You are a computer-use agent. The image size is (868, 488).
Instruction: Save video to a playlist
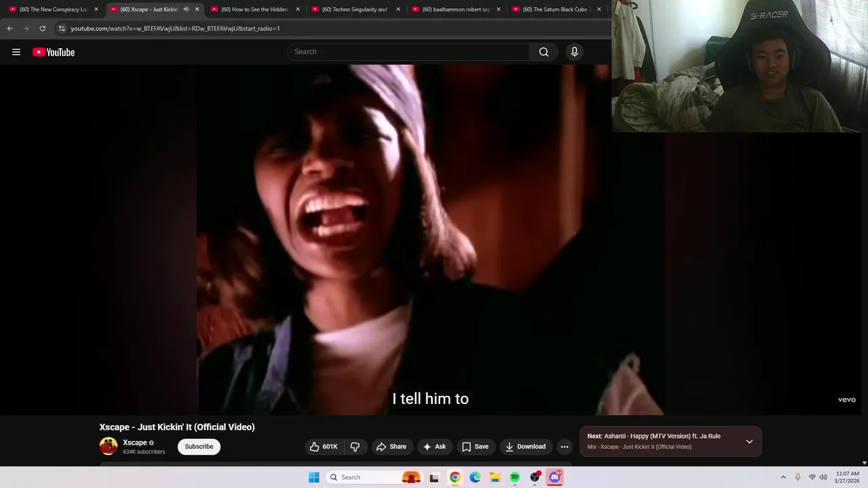[475, 447]
